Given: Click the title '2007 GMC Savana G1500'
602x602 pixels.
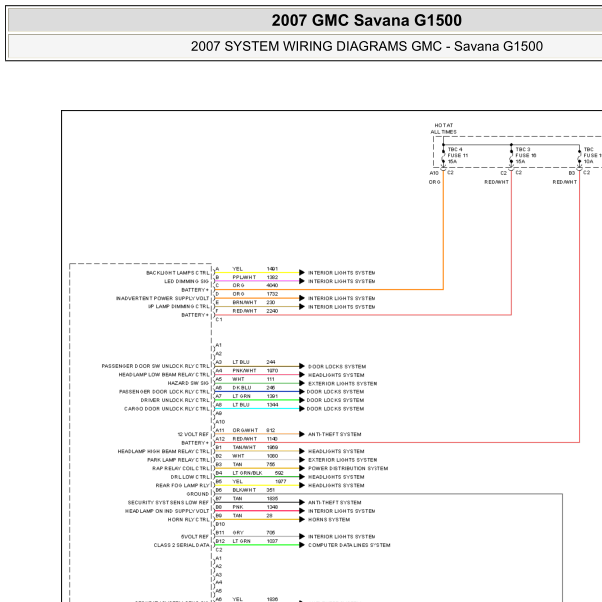Looking at the screenshot, I should tap(367, 20).
